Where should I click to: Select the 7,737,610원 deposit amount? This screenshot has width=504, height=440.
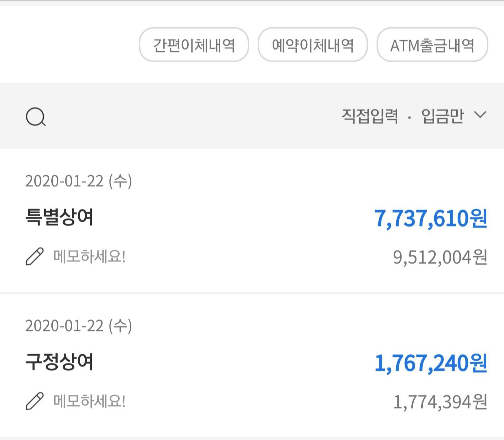431,218
